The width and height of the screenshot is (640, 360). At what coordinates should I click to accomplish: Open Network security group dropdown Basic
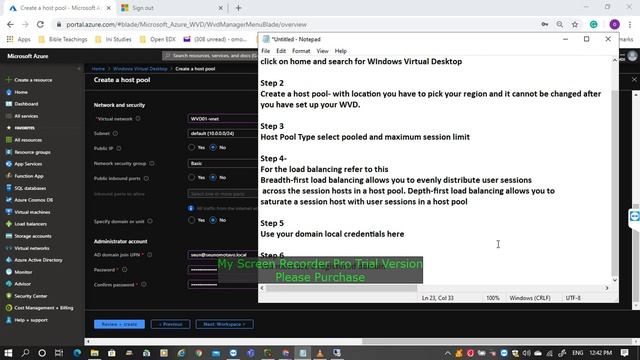pyautogui.click(x=223, y=163)
